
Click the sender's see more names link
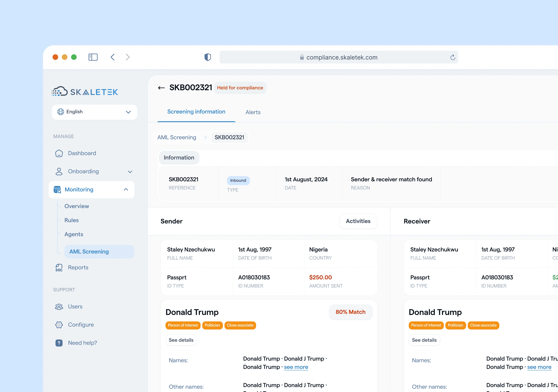[296, 367]
